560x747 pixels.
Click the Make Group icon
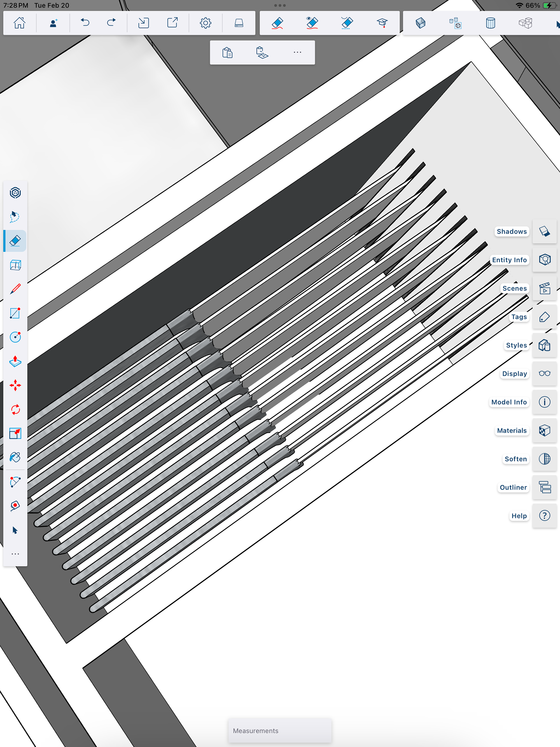[x=455, y=23]
